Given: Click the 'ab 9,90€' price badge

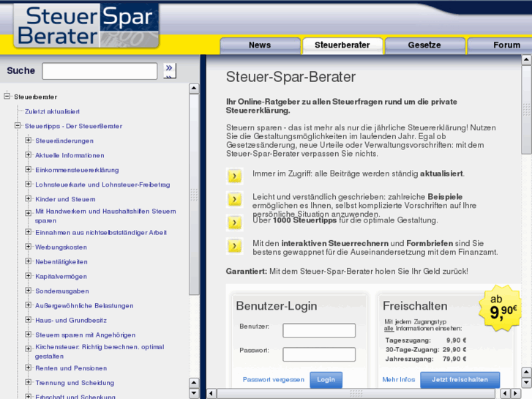Looking at the screenshot, I should click(x=501, y=308).
